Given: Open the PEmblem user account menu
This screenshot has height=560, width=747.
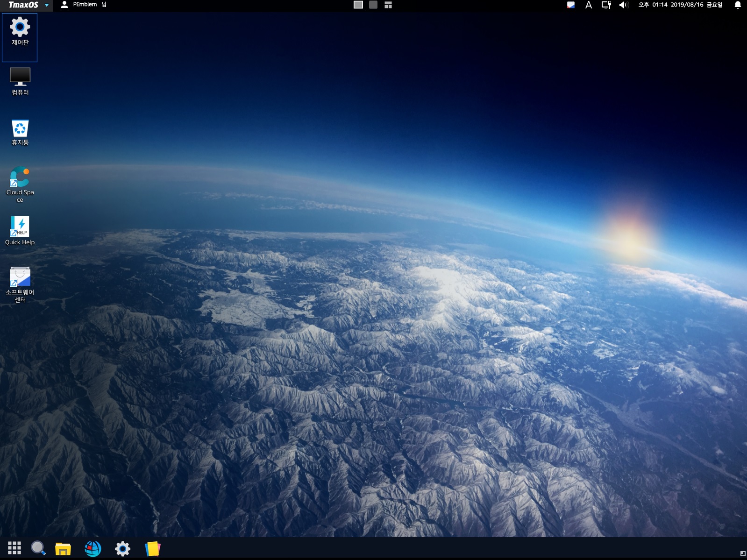Looking at the screenshot, I should tap(84, 5).
